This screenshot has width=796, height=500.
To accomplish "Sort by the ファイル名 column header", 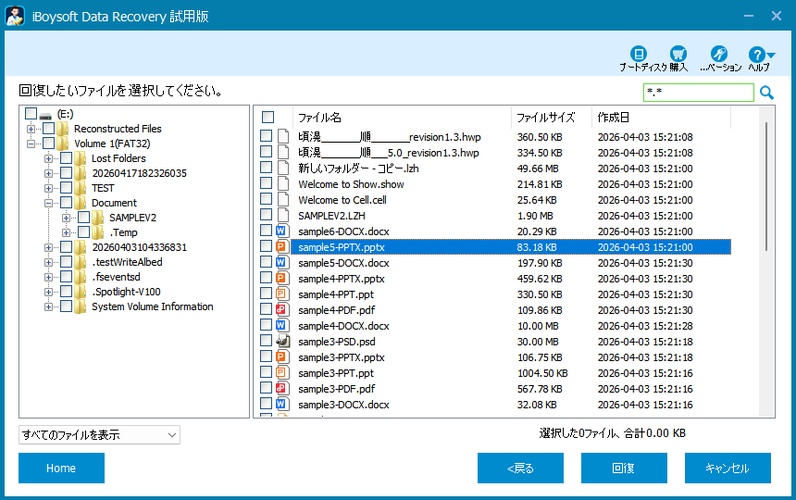I will tap(402, 117).
